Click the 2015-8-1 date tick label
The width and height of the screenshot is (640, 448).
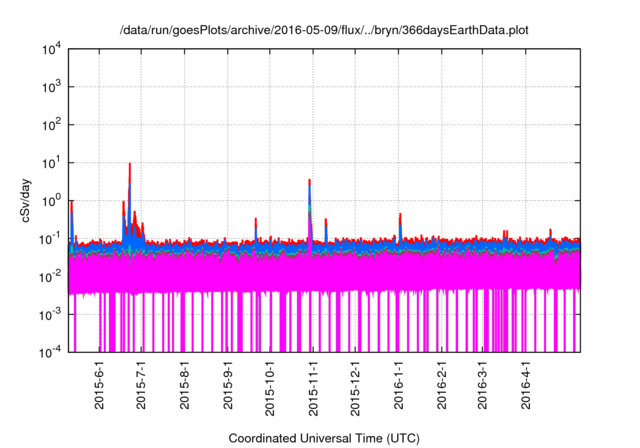coord(185,386)
